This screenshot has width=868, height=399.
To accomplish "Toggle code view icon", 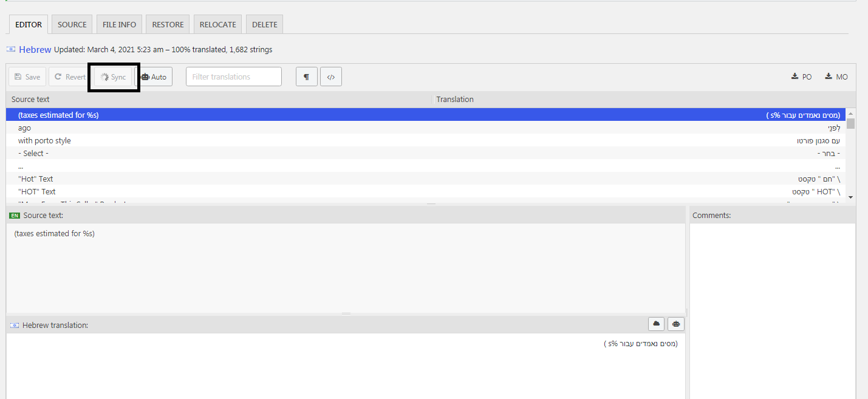I will click(331, 77).
